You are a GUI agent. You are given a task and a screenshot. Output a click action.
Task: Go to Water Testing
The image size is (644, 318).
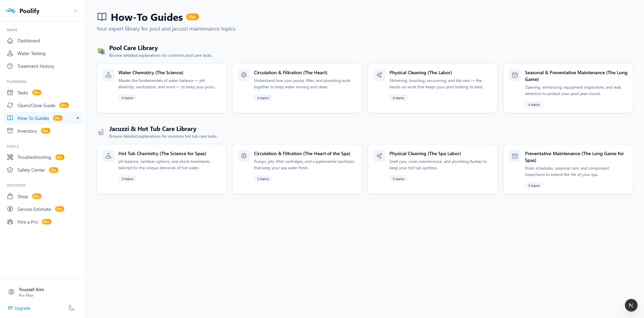click(43, 53)
